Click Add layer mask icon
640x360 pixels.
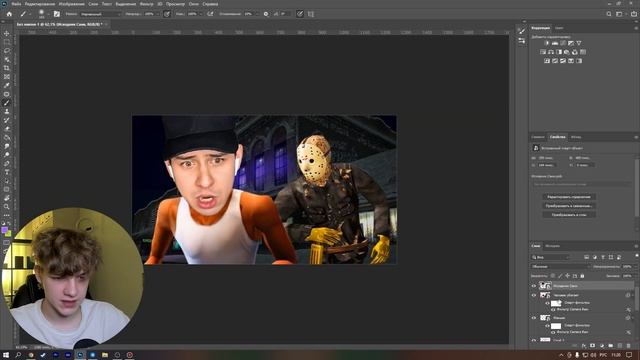[x=592, y=346]
